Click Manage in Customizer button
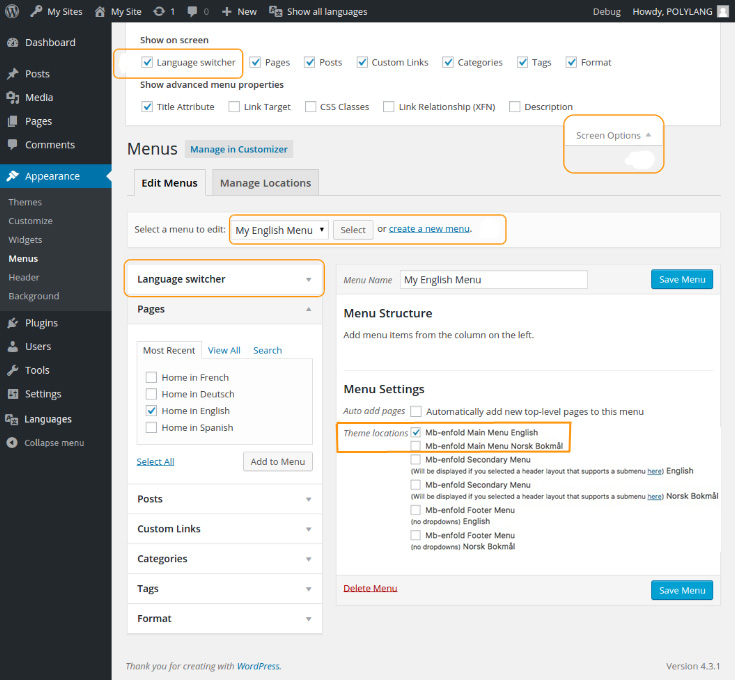The image size is (735, 680). click(x=239, y=149)
